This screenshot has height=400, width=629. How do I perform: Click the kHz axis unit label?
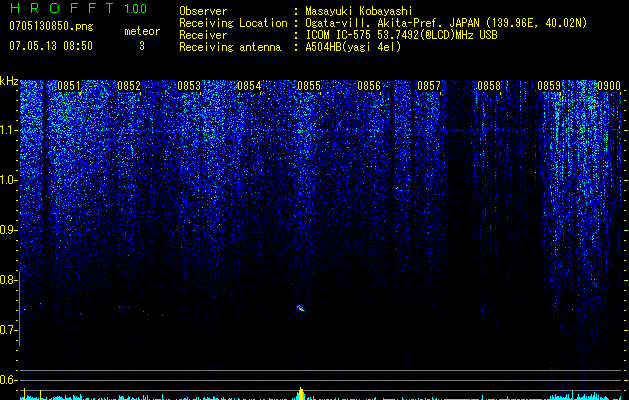tap(9, 81)
